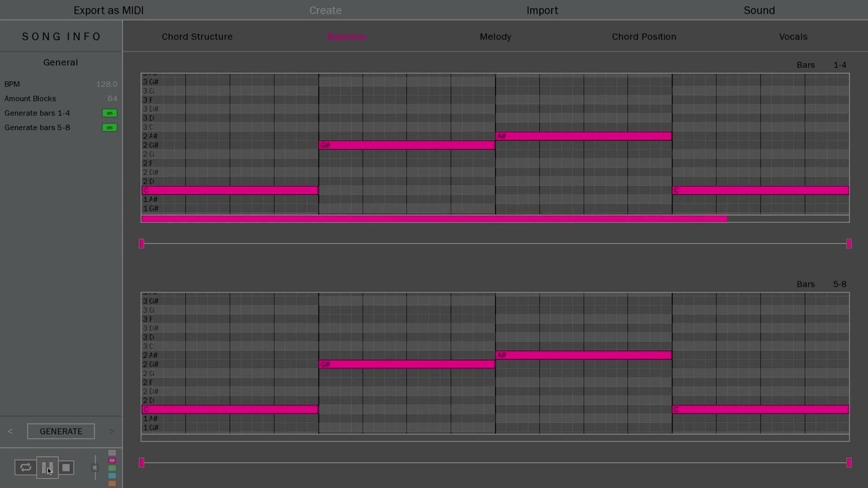Click the 3 D key label in bars 5-8
The image size is (868, 488).
coord(149,337)
